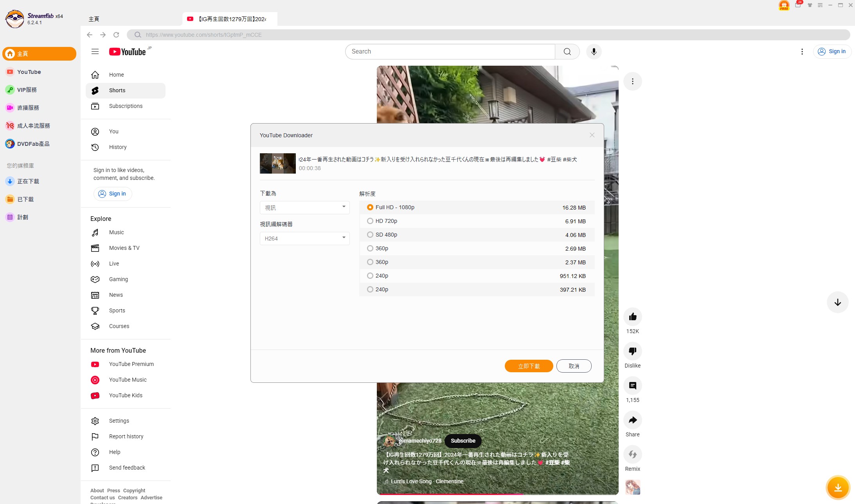The height and width of the screenshot is (504, 855).
Task: Open the sound thumbnail below Remix
Action: tap(632, 487)
